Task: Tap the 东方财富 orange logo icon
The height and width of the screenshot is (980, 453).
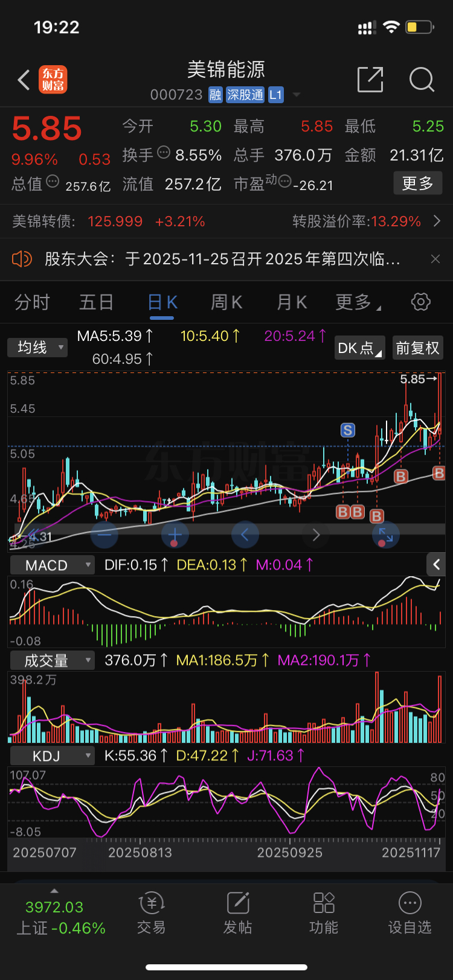Action: 53,80
